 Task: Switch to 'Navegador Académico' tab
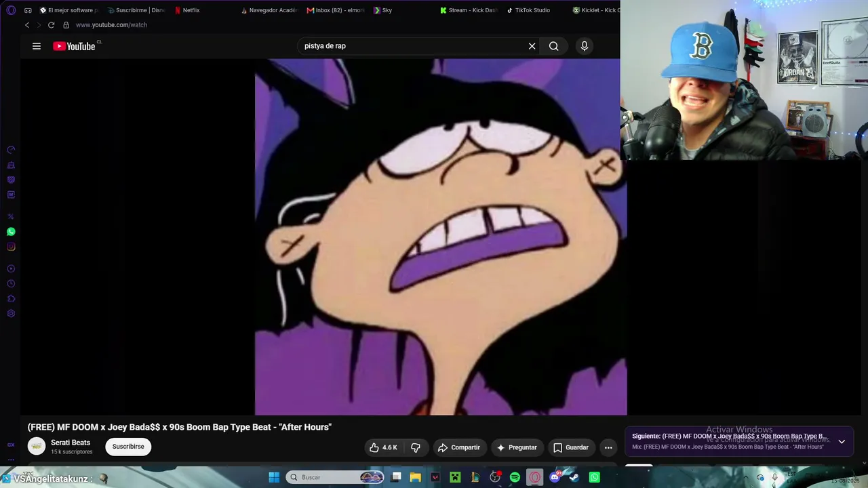click(x=270, y=10)
